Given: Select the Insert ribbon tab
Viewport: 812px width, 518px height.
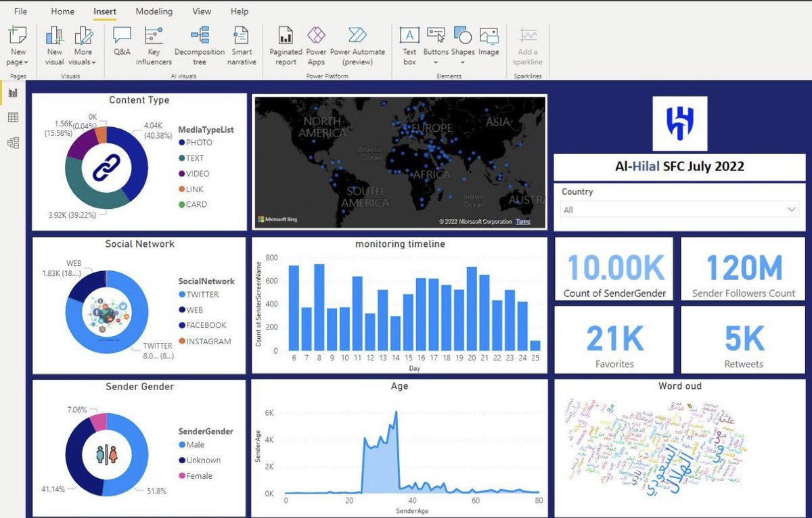Looking at the screenshot, I should pyautogui.click(x=105, y=11).
